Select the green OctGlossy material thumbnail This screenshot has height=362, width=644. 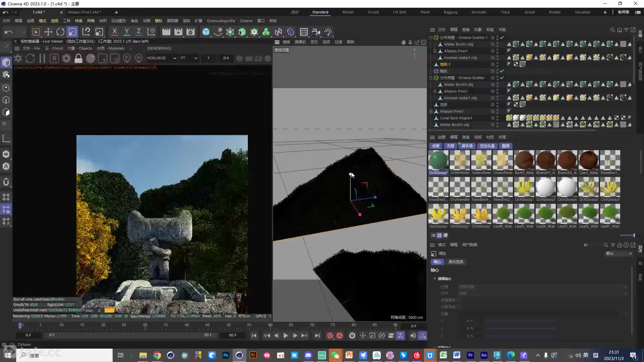click(x=438, y=160)
